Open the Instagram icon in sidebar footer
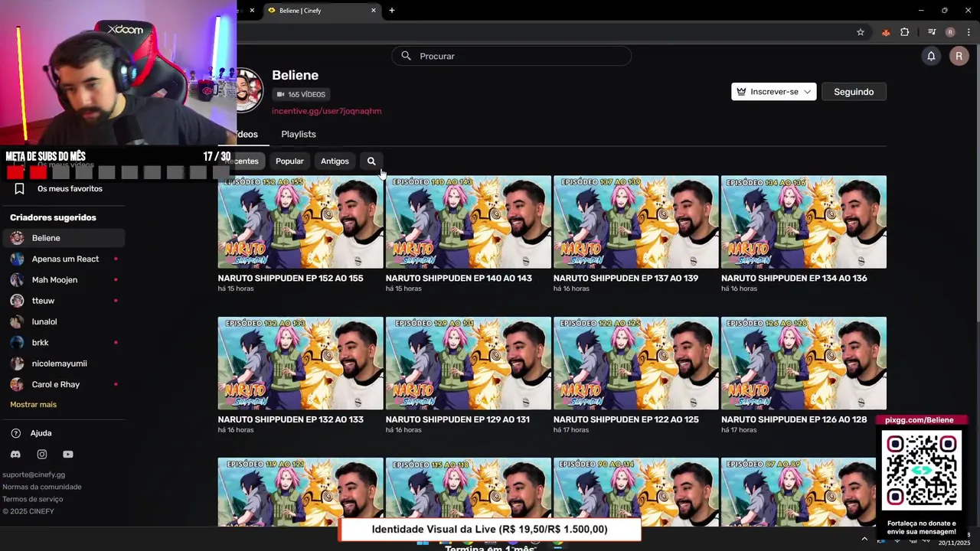980x551 pixels. tap(42, 454)
